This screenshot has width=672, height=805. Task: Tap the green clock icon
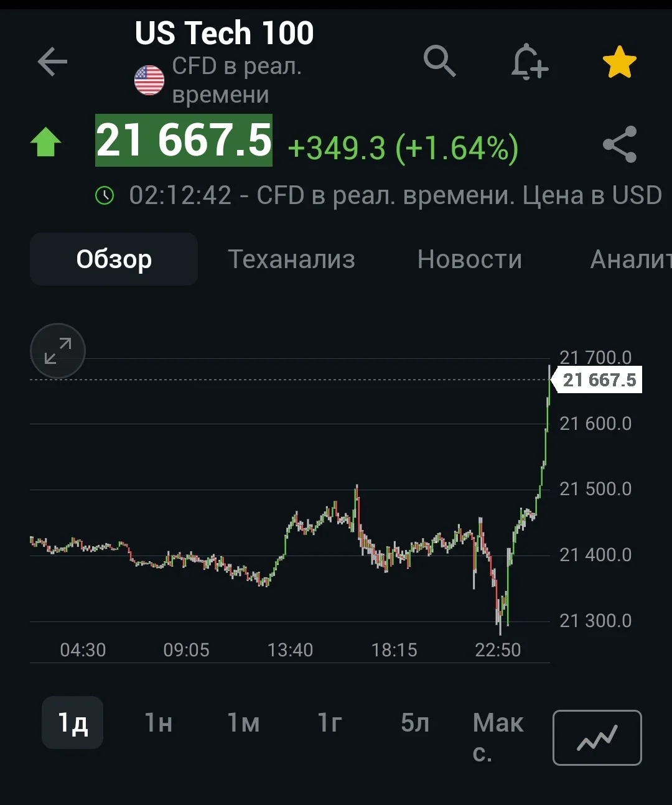[105, 195]
